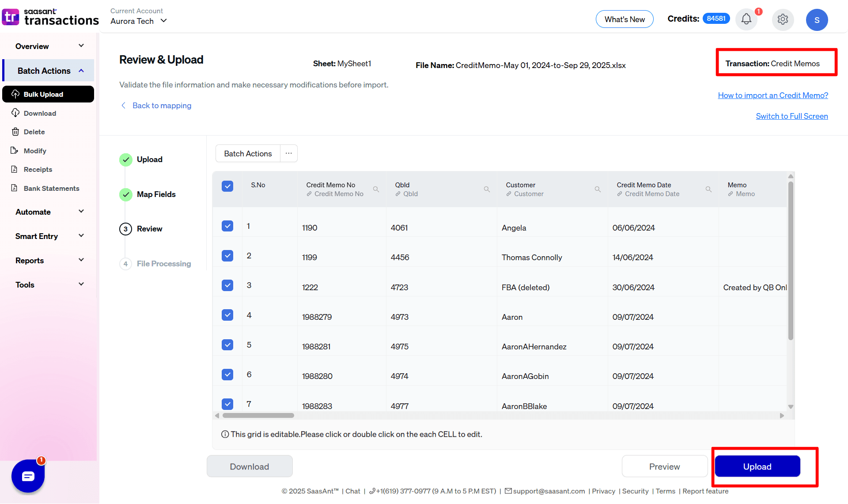Uncheck row 3 for FBA (deleted)
The width and height of the screenshot is (848, 504).
(x=227, y=285)
